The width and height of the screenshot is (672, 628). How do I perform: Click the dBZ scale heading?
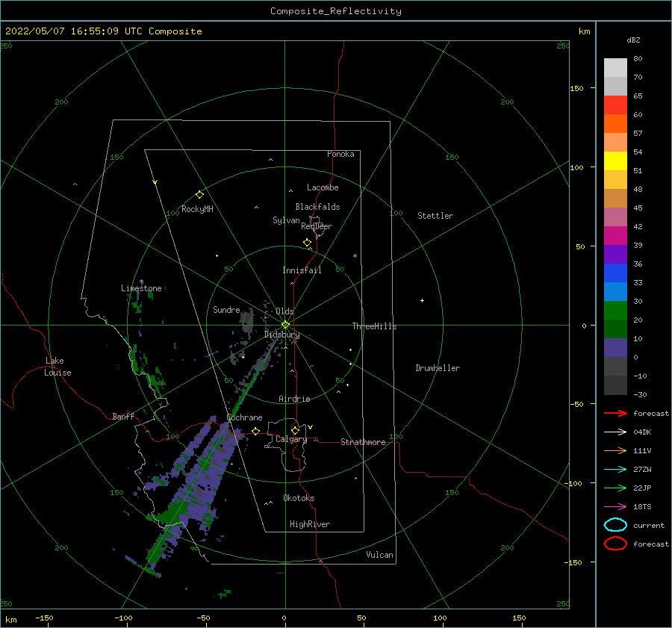pos(633,40)
